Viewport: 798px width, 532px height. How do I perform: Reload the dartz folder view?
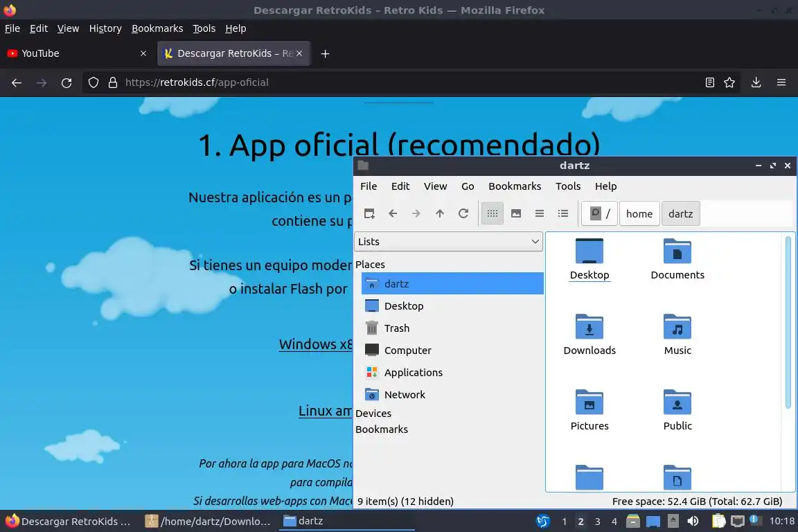point(463,213)
